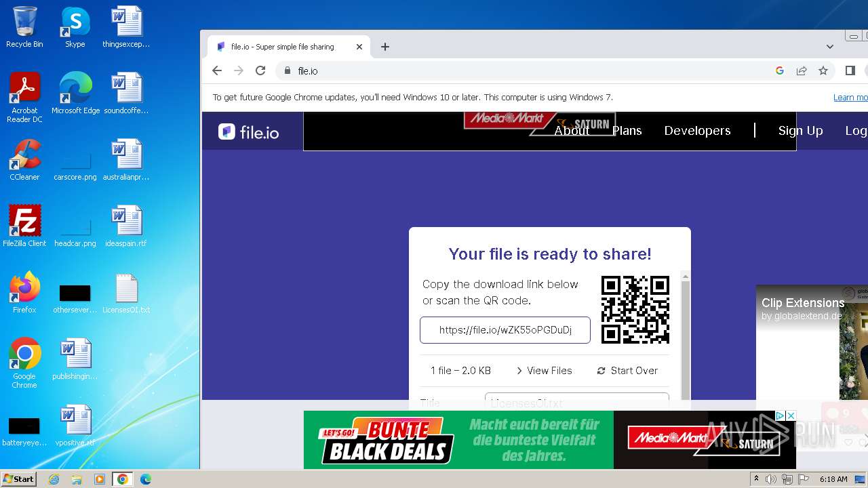This screenshot has width=868, height=488.
Task: View site information lock icon
Action: 288,70
